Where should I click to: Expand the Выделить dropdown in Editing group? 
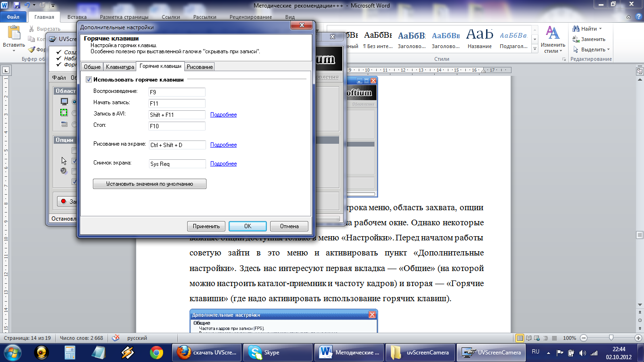(608, 49)
